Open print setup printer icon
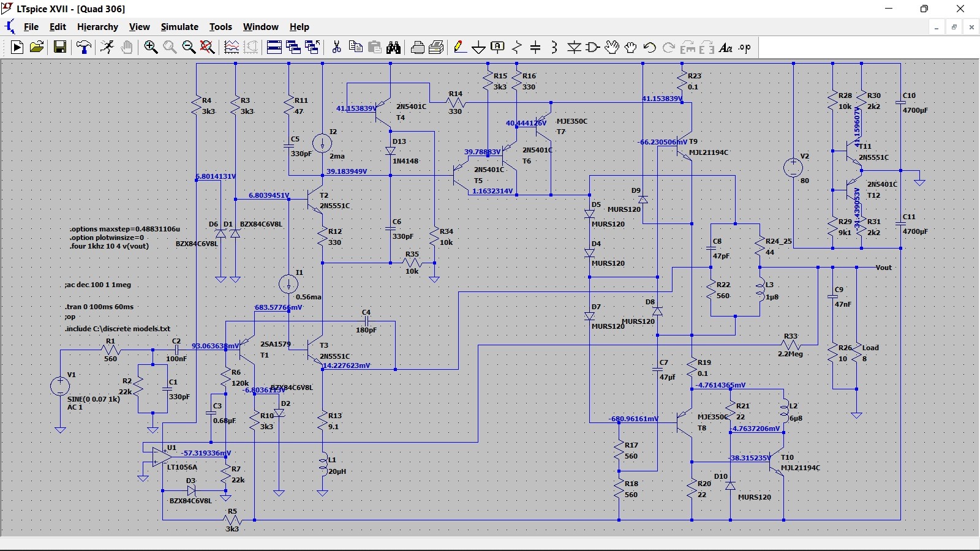 (418, 47)
